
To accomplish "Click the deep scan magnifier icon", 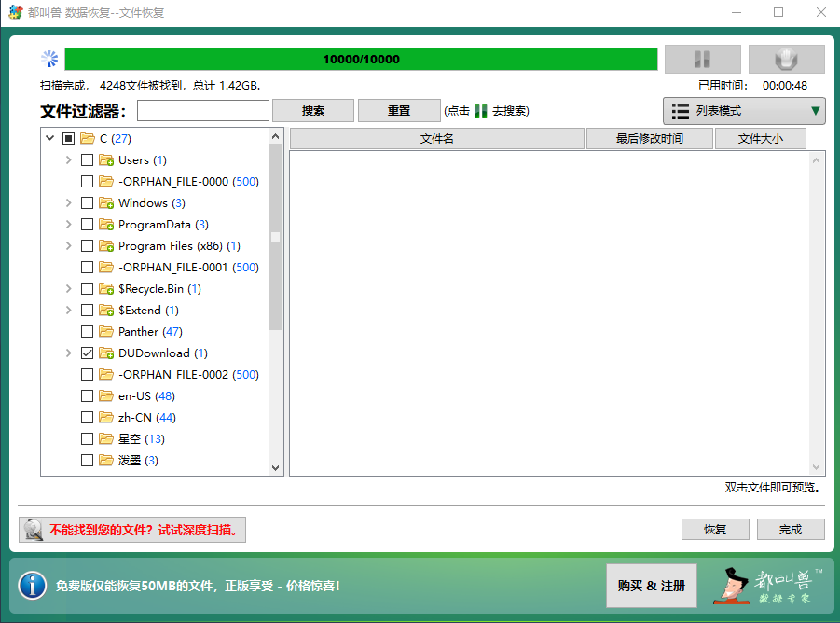I will tap(34, 530).
